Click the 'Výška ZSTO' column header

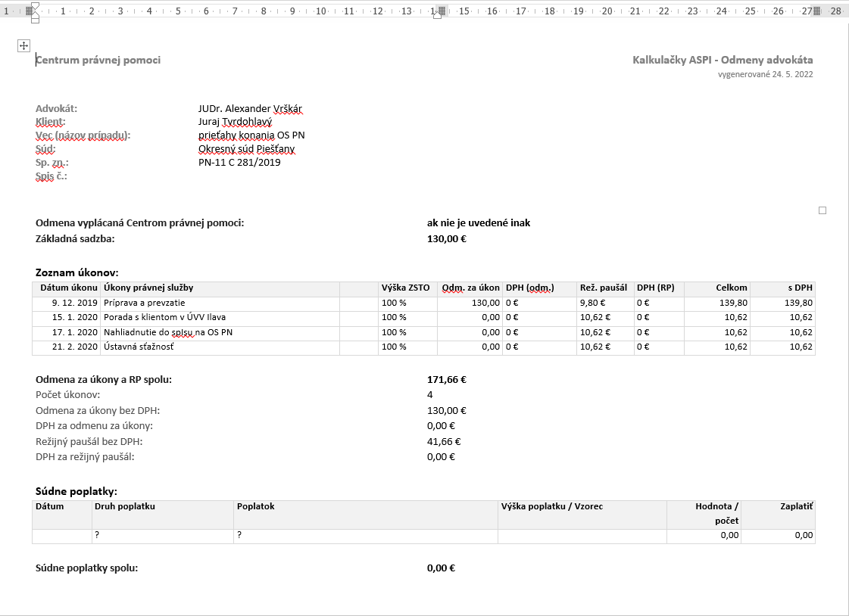pyautogui.click(x=405, y=288)
